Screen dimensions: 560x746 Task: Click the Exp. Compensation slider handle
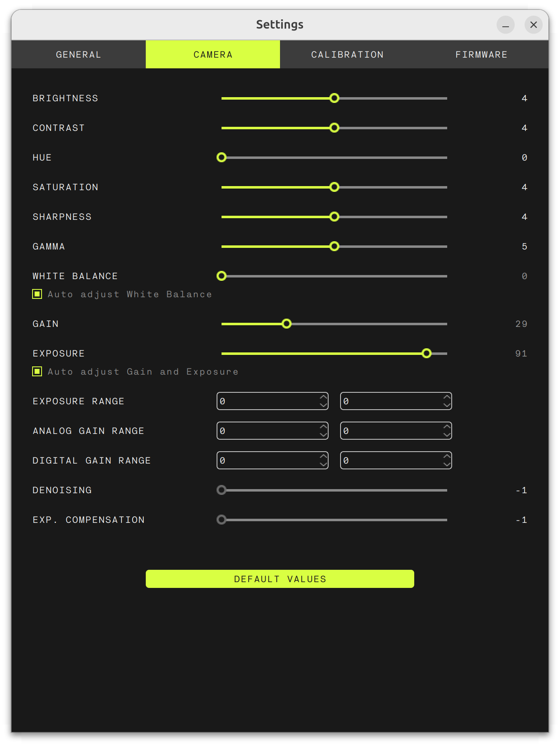point(222,520)
